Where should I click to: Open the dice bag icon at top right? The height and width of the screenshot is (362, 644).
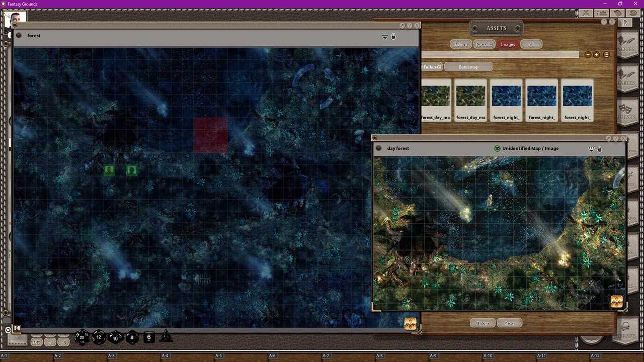tap(633, 13)
